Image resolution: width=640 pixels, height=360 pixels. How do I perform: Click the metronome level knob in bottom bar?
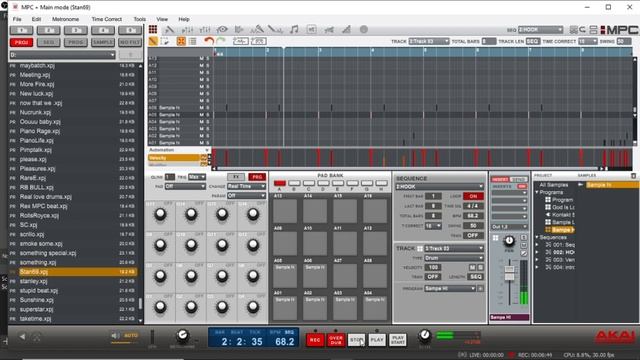pyautogui.click(x=182, y=336)
